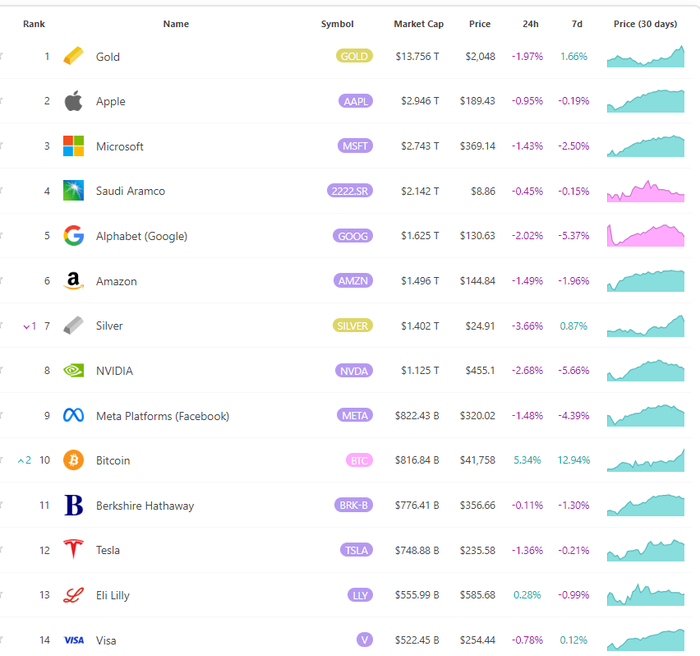Click the Saudi Aramco logo icon
700x656 pixels.
point(74,191)
